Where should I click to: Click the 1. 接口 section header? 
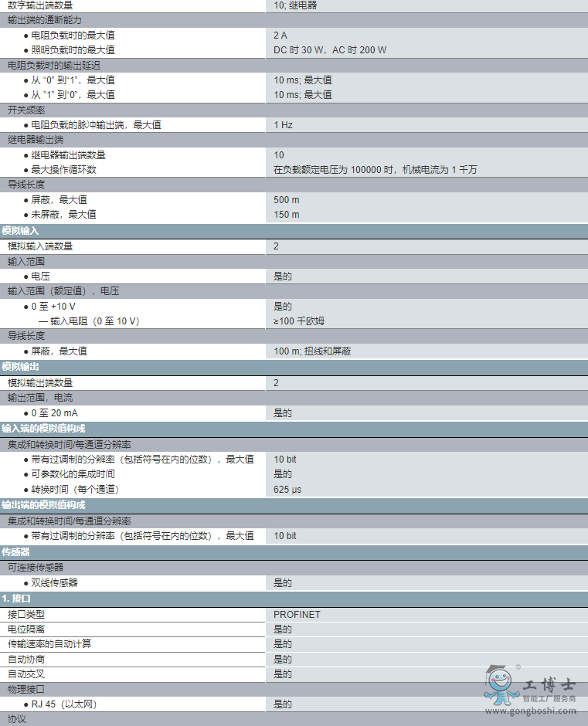click(17, 599)
